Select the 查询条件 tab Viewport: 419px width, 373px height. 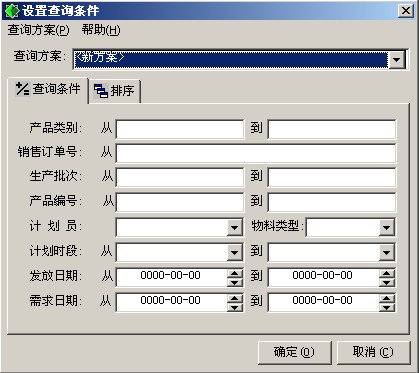(x=48, y=89)
